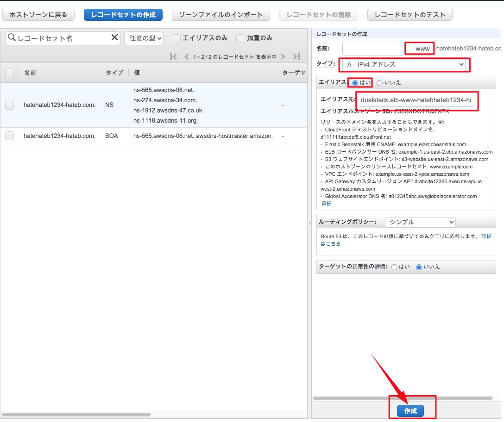Enable the エイリアスのみ filter checkbox

click(x=176, y=38)
